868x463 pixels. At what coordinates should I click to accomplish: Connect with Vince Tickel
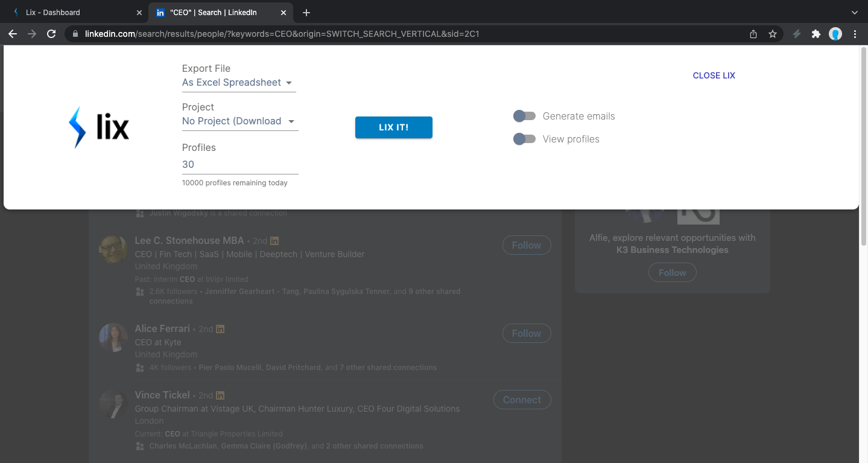pos(522,400)
